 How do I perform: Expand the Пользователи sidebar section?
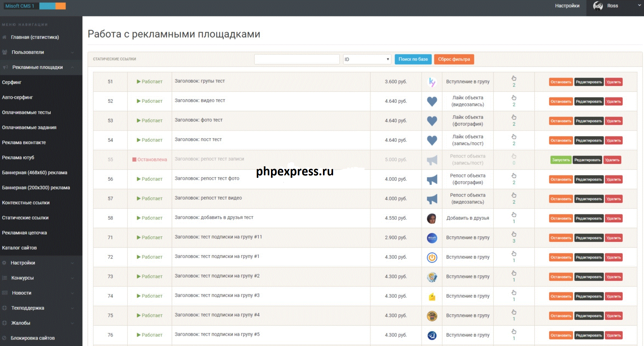pos(73,52)
